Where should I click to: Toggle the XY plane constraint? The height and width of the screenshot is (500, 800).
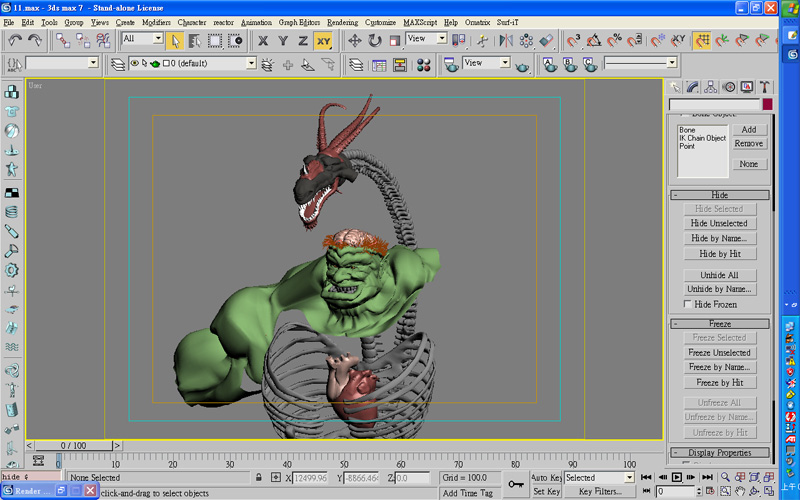pyautogui.click(x=323, y=41)
